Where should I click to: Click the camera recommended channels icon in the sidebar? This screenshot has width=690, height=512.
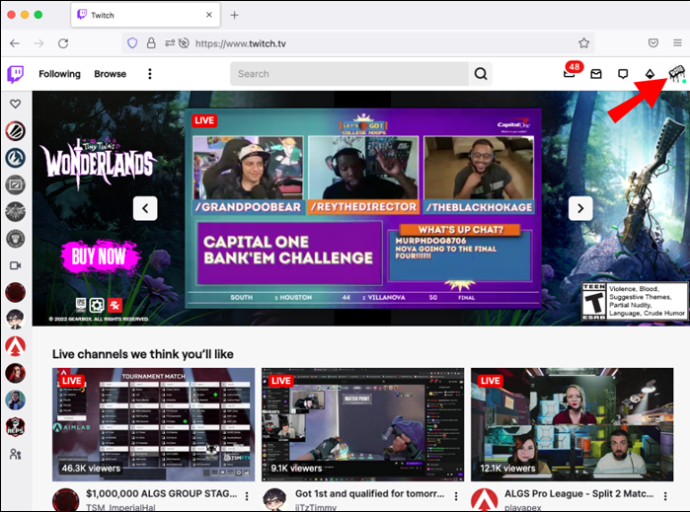click(x=15, y=266)
